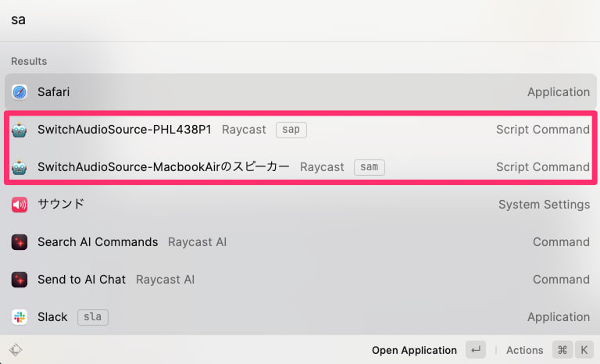Click "Command" label on Send to AI Chat row
The height and width of the screenshot is (364, 600).
[562, 280]
